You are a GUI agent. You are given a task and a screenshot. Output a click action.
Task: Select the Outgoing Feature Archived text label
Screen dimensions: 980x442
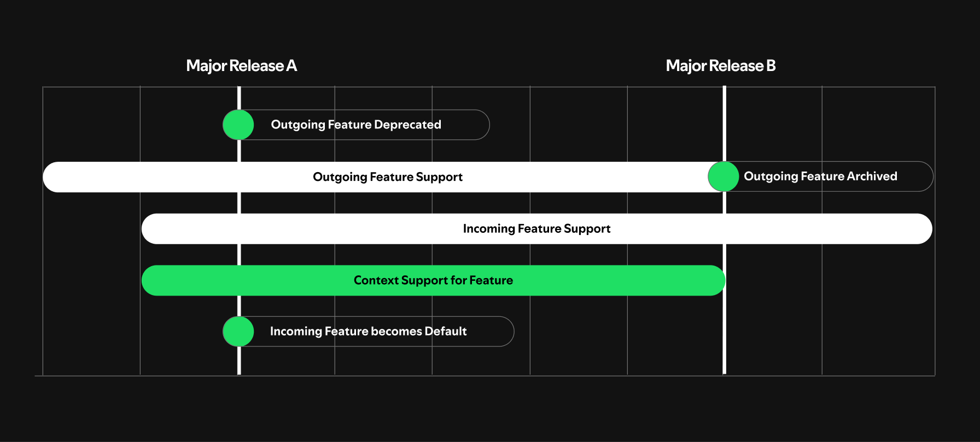(x=820, y=176)
